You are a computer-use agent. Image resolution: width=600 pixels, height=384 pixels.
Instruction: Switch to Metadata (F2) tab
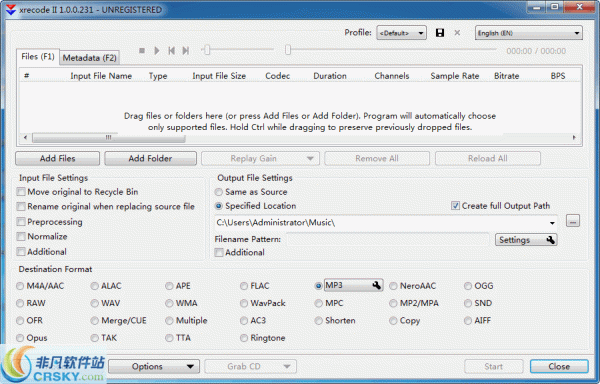coord(90,58)
